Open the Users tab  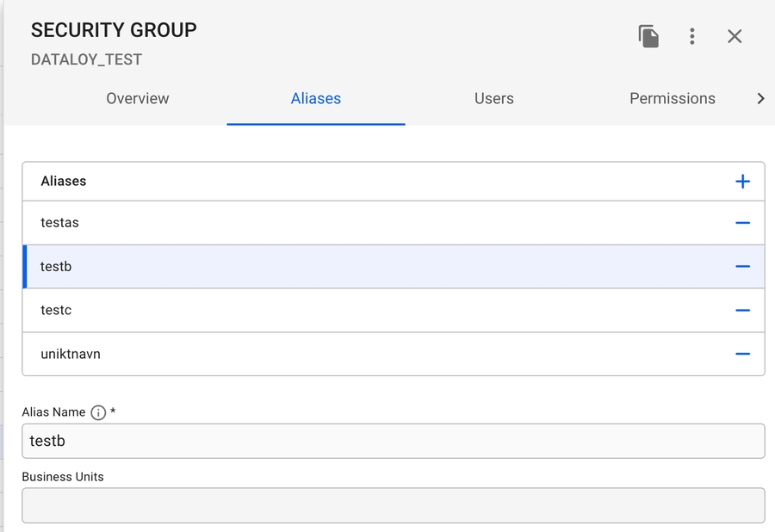tap(494, 99)
